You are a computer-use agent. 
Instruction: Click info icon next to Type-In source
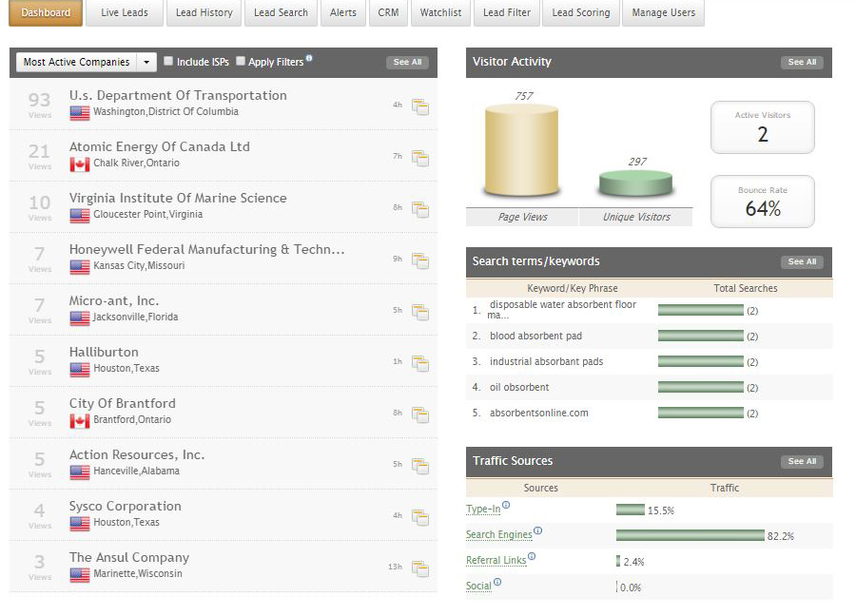tap(506, 506)
